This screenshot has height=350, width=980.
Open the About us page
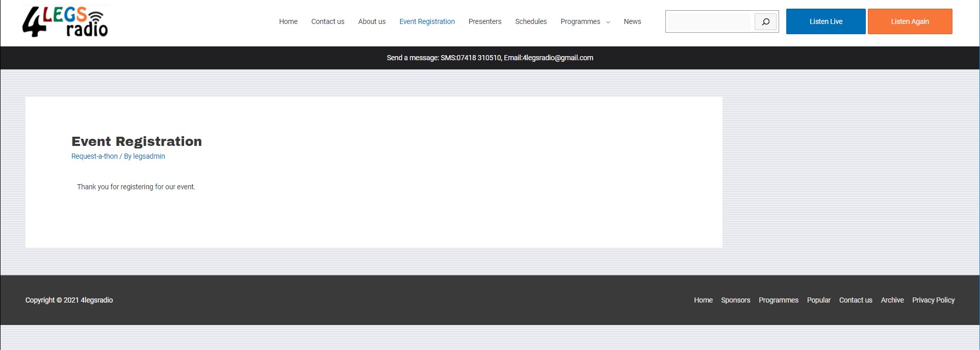[372, 21]
